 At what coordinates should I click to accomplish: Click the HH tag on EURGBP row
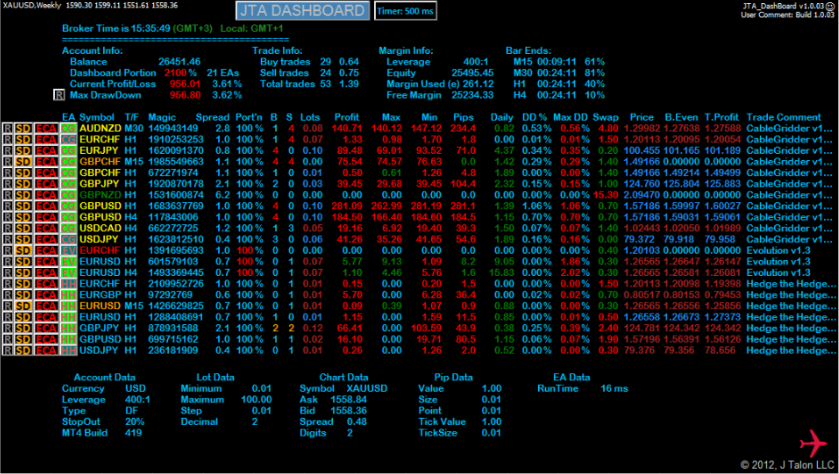[68, 293]
